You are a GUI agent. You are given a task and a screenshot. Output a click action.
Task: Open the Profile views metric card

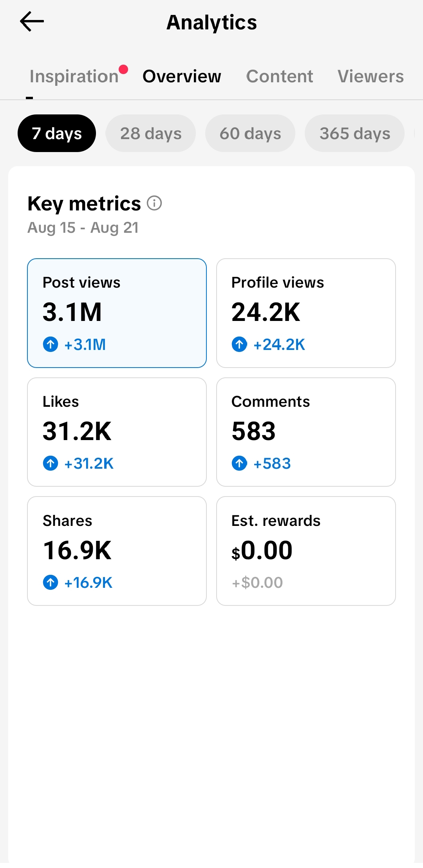[306, 313]
